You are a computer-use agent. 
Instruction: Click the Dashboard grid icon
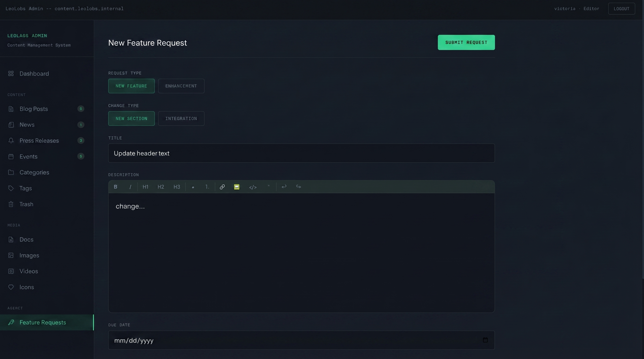click(x=11, y=73)
